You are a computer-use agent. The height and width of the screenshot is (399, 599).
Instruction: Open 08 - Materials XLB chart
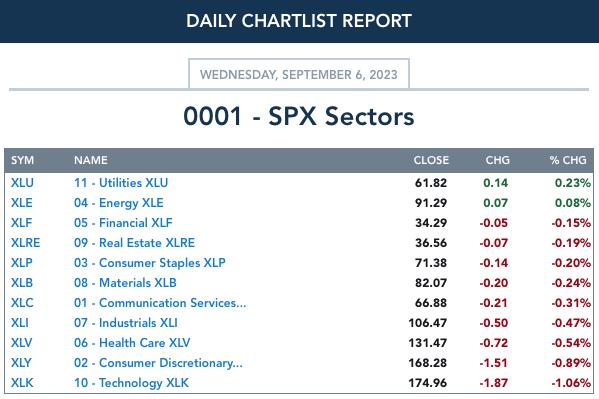(x=125, y=283)
